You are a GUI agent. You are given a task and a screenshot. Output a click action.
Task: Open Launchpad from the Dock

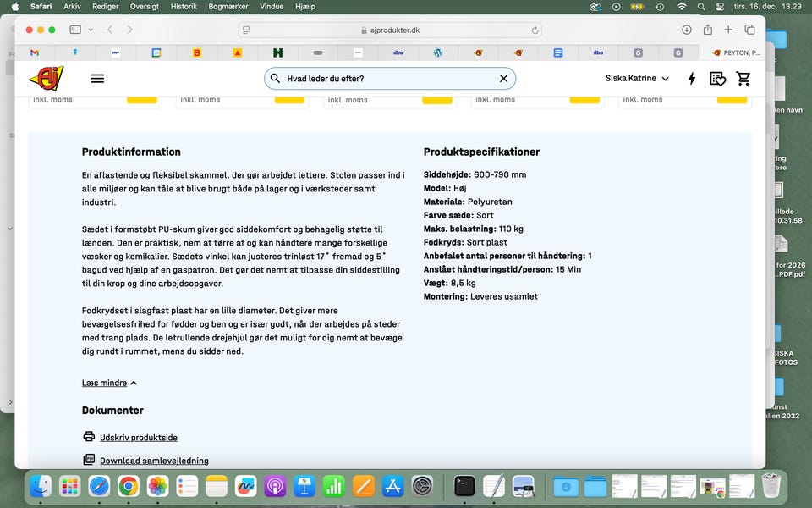[70, 486]
